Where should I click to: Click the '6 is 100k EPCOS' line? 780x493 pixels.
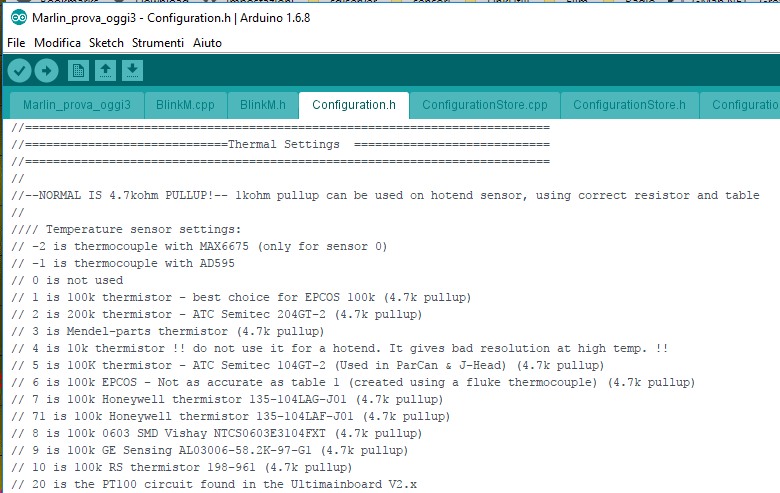[353, 383]
